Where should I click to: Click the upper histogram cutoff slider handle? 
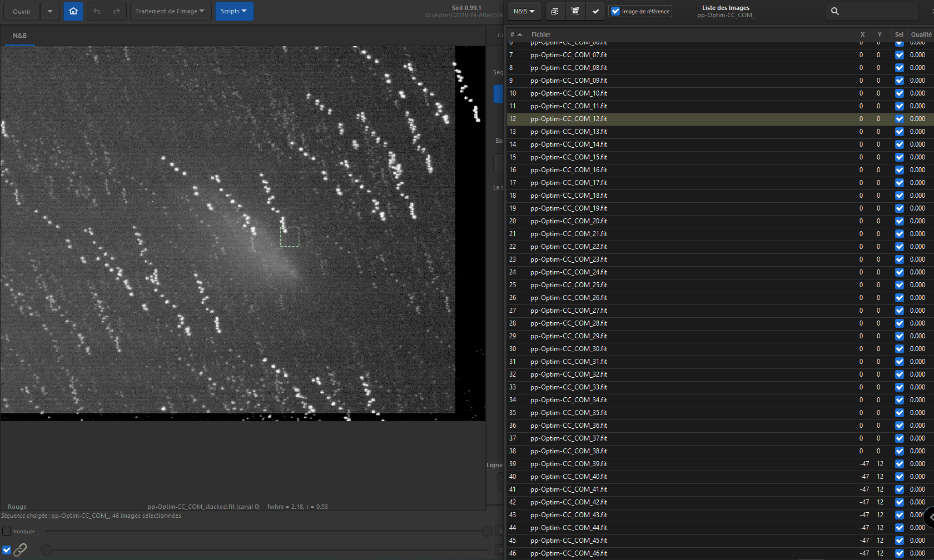487,532
